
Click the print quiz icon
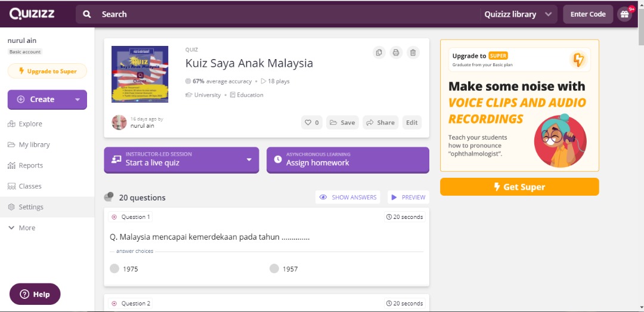point(396,53)
